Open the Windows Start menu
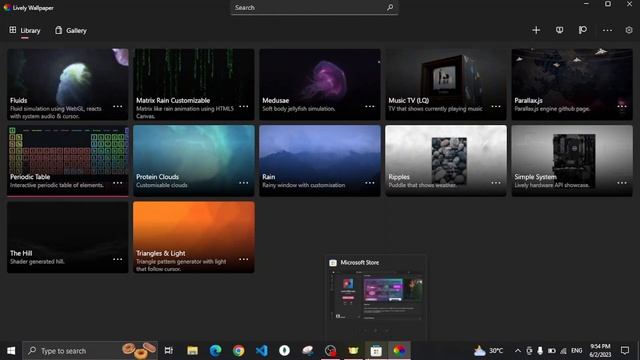The width and height of the screenshot is (640, 360). pos(11,351)
